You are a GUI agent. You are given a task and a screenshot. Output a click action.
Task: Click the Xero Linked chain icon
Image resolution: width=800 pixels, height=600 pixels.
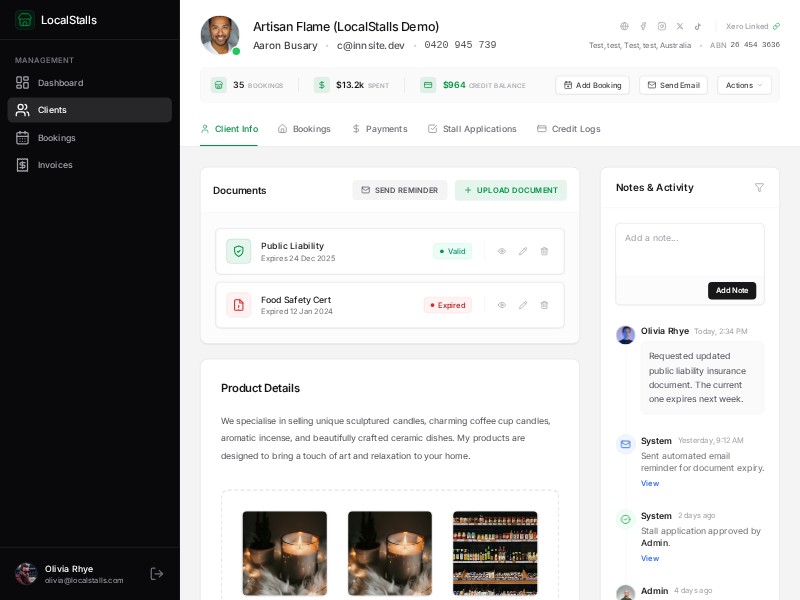(777, 27)
